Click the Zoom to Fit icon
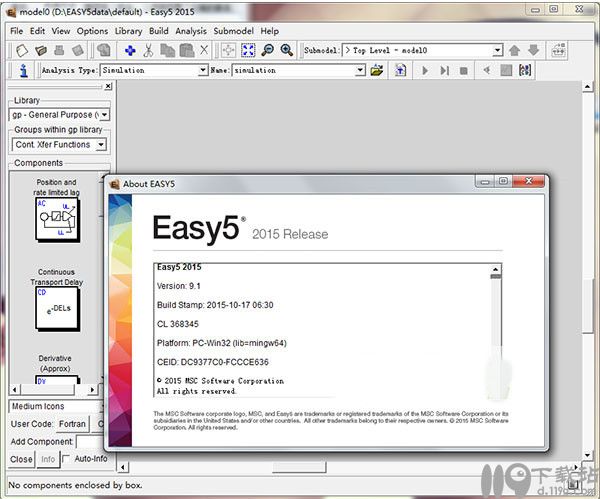This screenshot has width=600, height=499. [x=248, y=50]
